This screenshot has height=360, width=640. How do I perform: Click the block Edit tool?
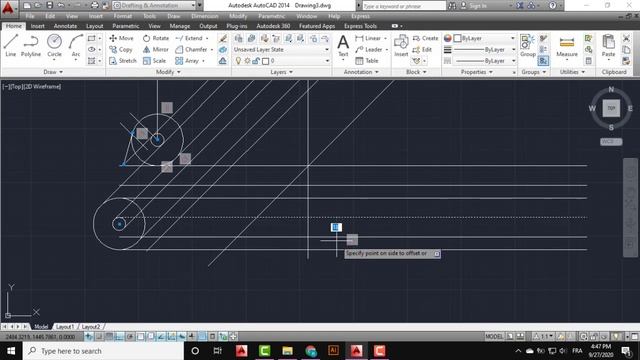point(422,49)
